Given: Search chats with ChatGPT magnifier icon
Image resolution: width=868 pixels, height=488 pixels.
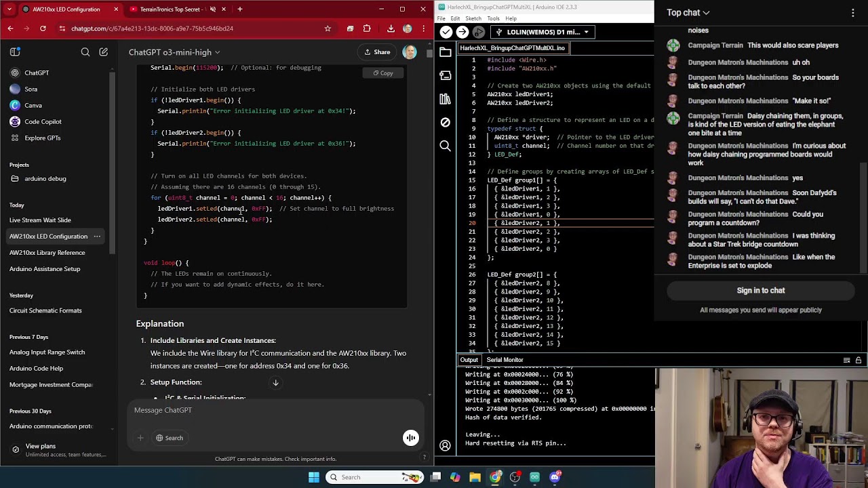Looking at the screenshot, I should [85, 52].
